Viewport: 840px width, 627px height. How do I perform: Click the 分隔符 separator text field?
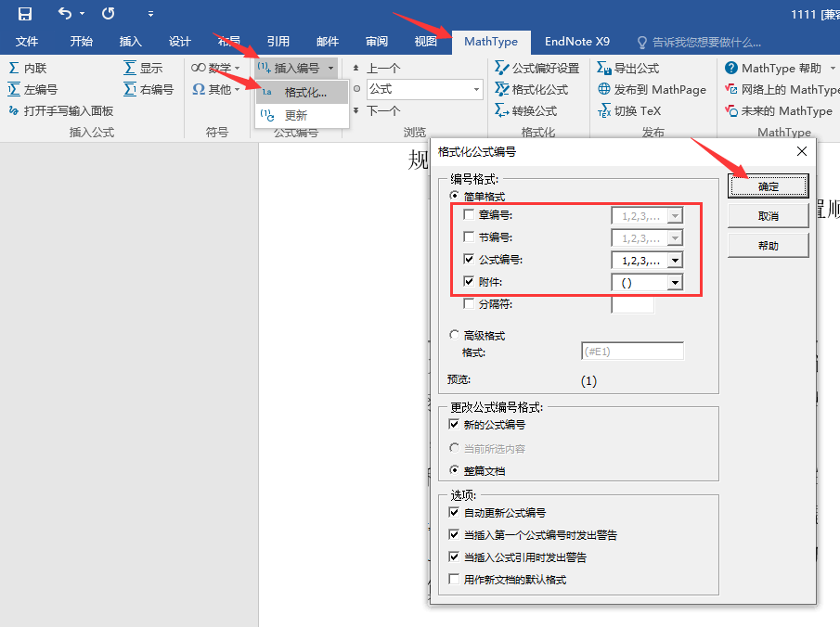633,304
